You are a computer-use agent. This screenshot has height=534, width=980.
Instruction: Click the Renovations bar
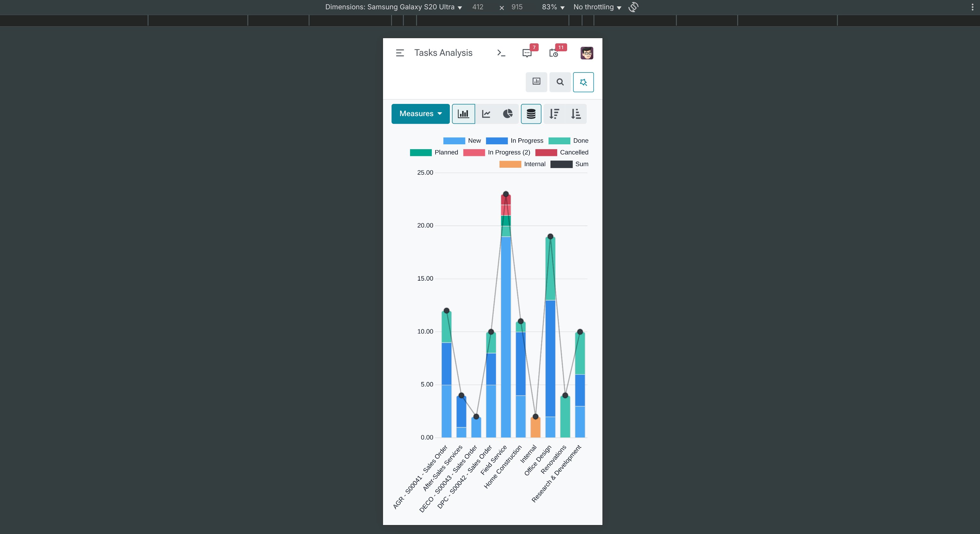[565, 417]
